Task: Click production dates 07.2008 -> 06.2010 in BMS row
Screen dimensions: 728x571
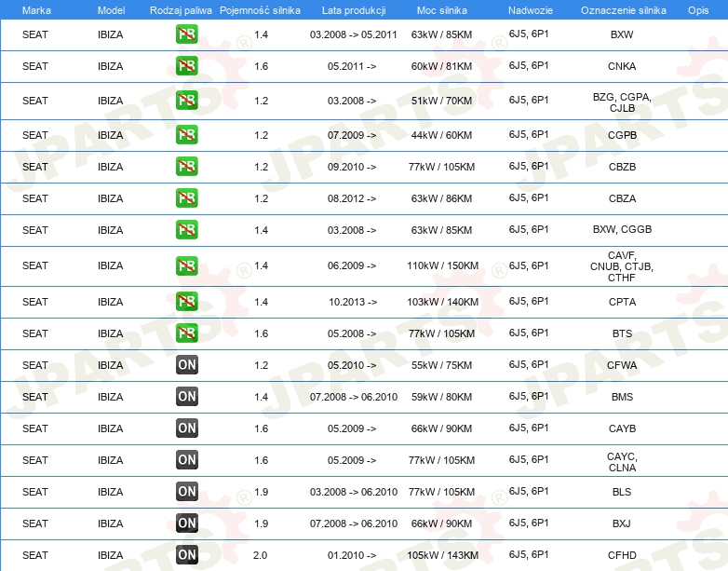Action: pyautogui.click(x=354, y=397)
